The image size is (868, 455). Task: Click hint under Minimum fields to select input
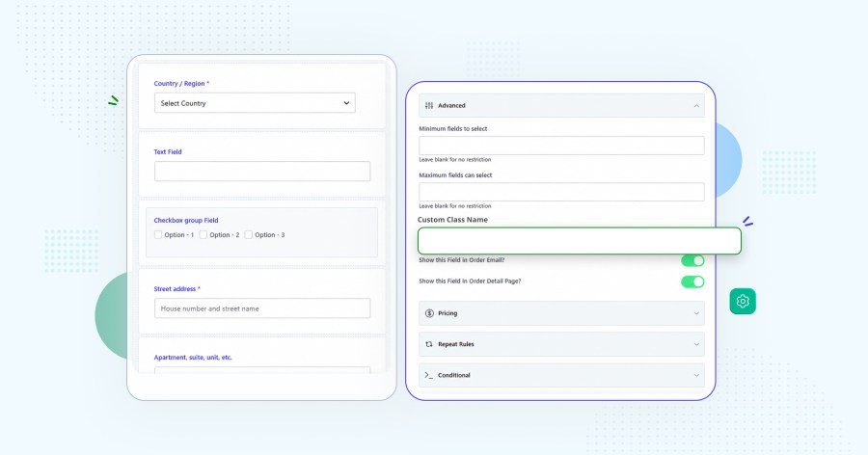point(455,159)
